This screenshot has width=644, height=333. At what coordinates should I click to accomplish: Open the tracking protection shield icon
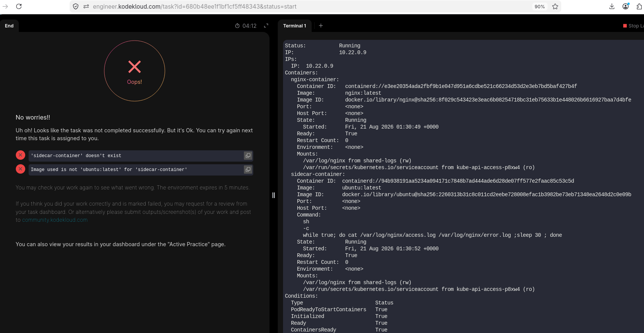[x=76, y=6]
